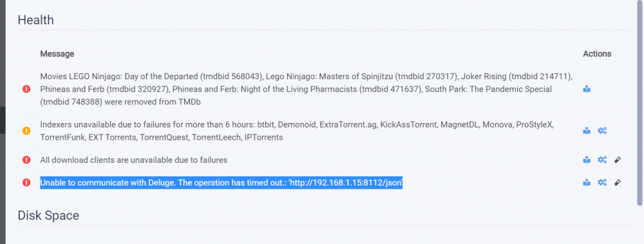
Task: Click the vertical scrollbar on the right
Action: [639, 103]
